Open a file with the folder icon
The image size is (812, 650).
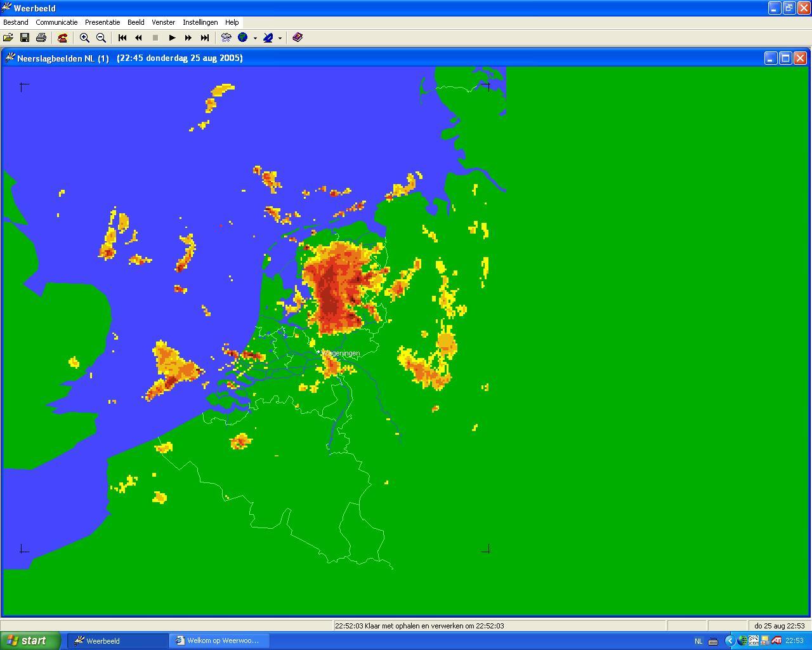coord(8,37)
